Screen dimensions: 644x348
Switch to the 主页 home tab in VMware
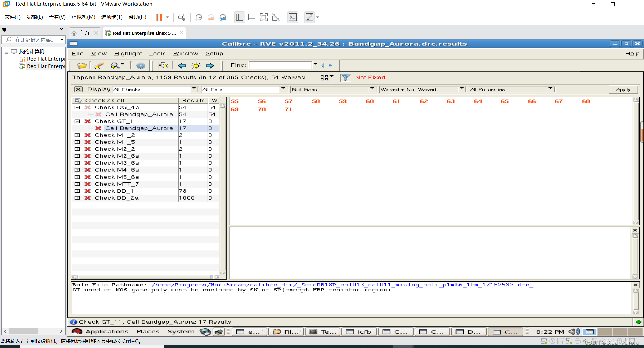point(84,33)
